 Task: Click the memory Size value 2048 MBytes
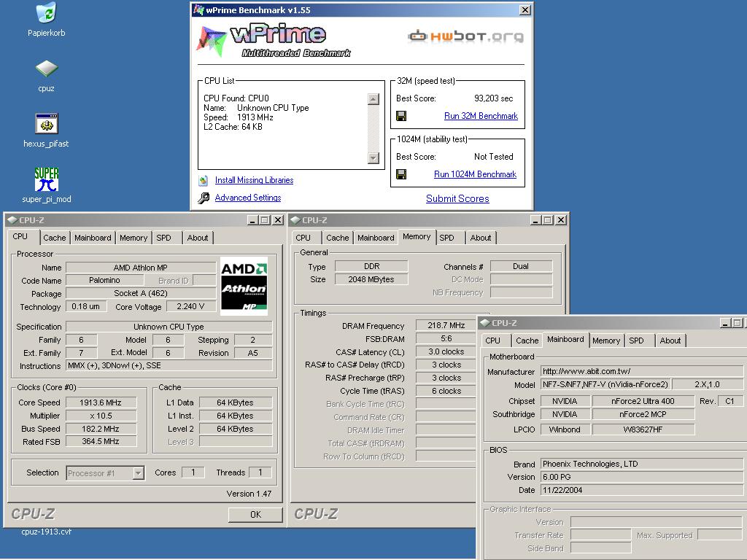[x=371, y=279]
